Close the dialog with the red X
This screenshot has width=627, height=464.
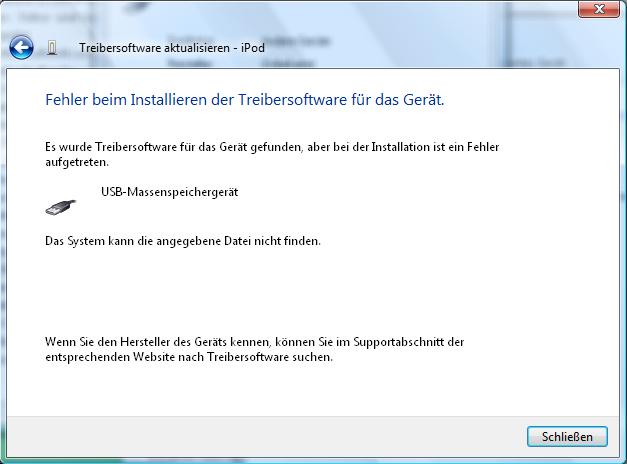(599, 9)
